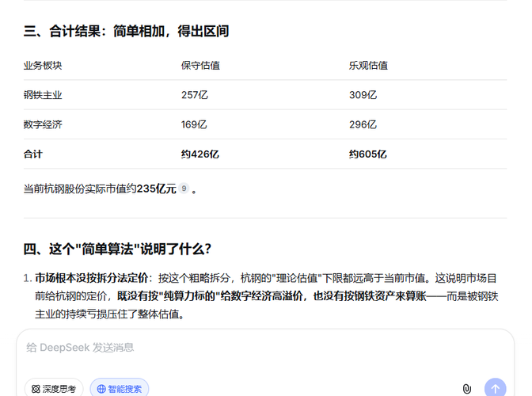Click the bold text 235亿元
The image size is (532, 396).
(157, 188)
